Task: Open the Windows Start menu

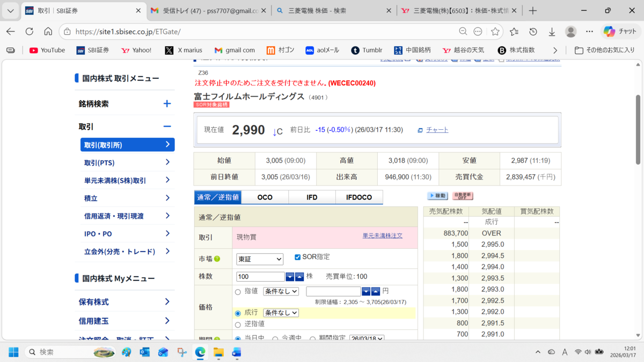Action: [13, 352]
